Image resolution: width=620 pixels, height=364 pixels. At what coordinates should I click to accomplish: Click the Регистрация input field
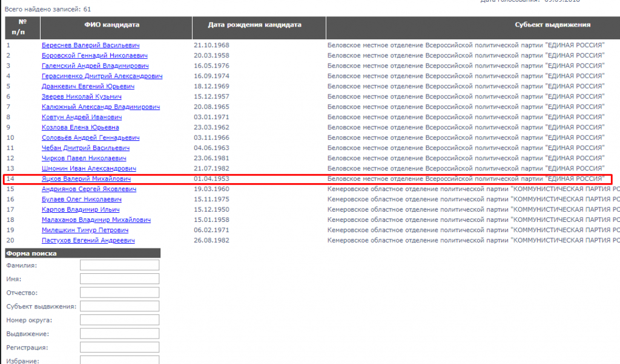119,348
